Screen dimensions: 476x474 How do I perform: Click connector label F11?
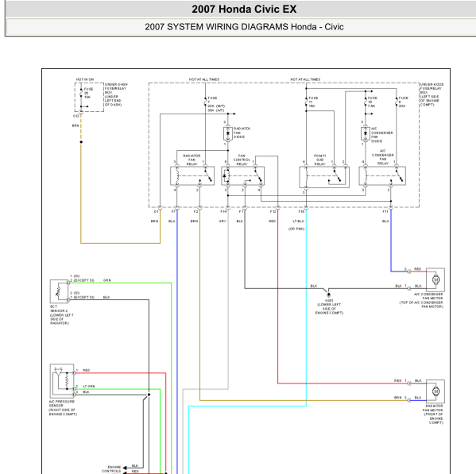(x=385, y=212)
